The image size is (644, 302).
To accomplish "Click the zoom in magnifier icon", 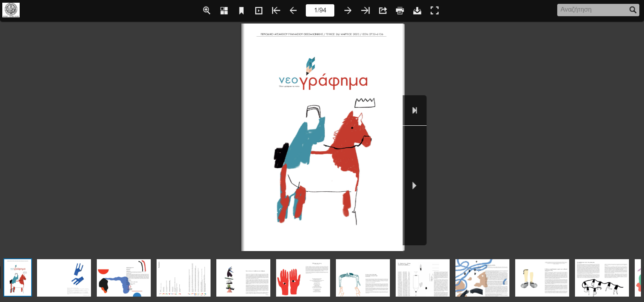I will coord(207,10).
